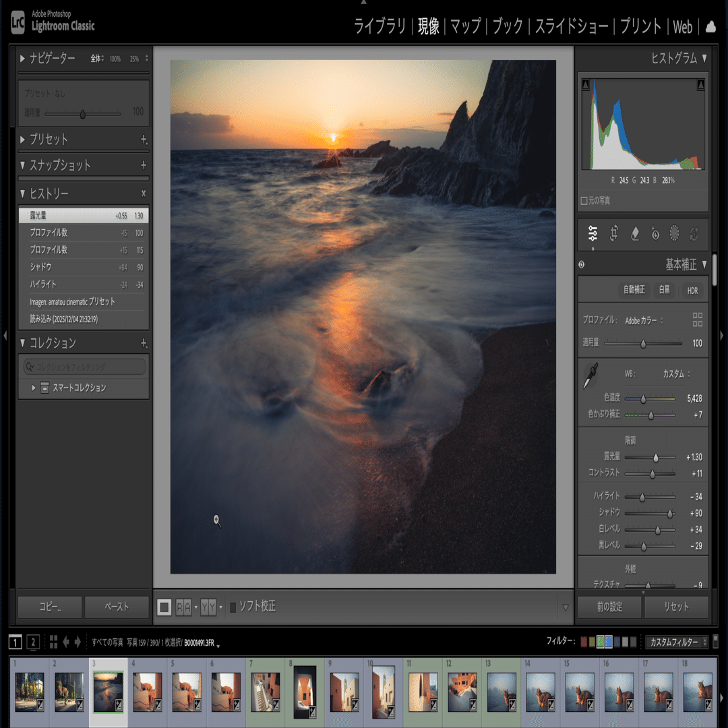Go forward with filmstrip right arrow
Viewport: 728px width, 728px height.
(78, 642)
